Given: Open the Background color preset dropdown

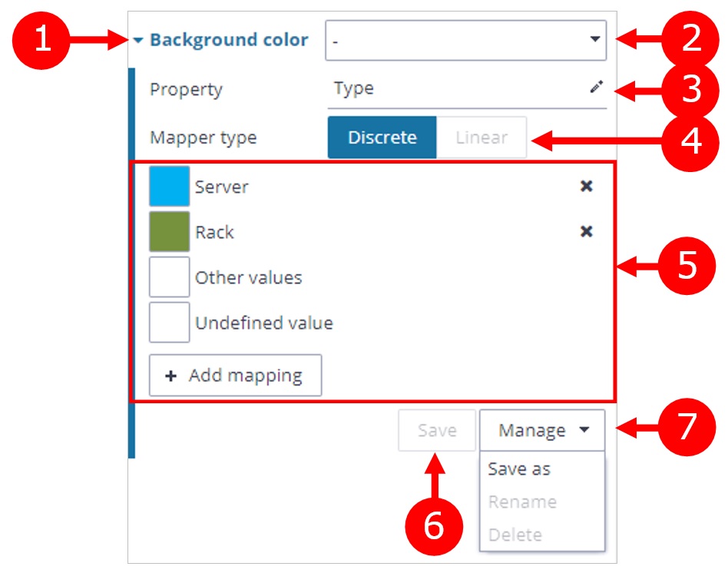Looking at the screenshot, I should pyautogui.click(x=465, y=41).
